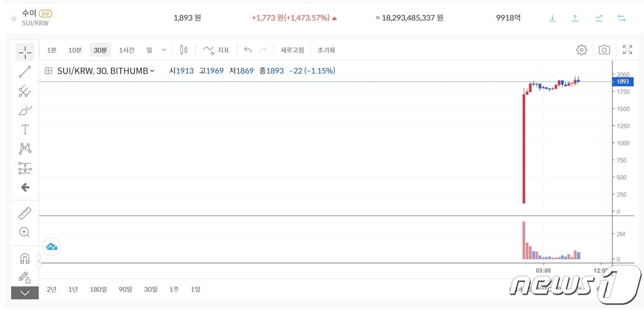The image size is (644, 310).
Task: Open the time interval dropdown arrow
Action: click(164, 50)
